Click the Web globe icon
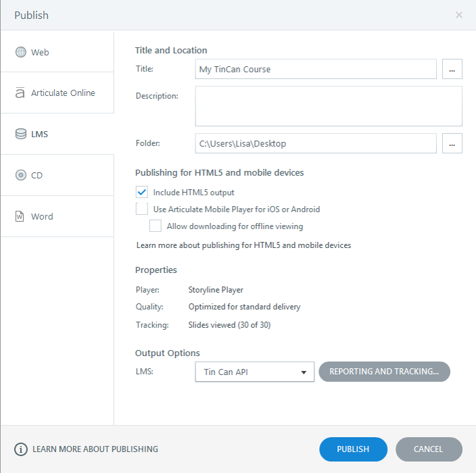The width and height of the screenshot is (476, 473). tap(20, 52)
